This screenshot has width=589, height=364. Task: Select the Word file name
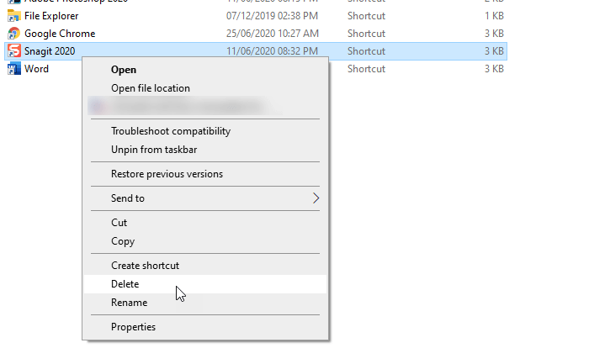pyautogui.click(x=37, y=69)
